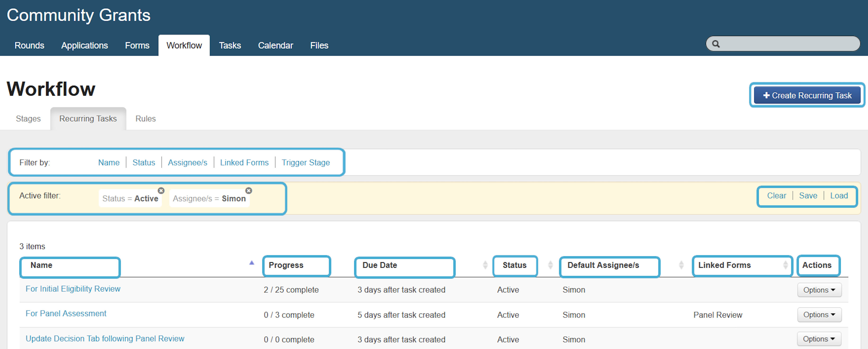
Task: Open the Rules sub-tab
Action: coord(145,119)
